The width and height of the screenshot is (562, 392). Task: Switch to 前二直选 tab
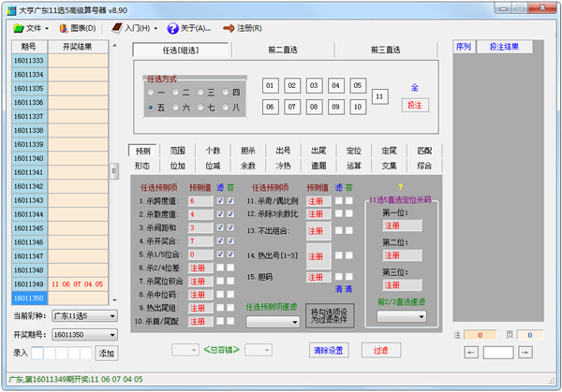point(283,50)
